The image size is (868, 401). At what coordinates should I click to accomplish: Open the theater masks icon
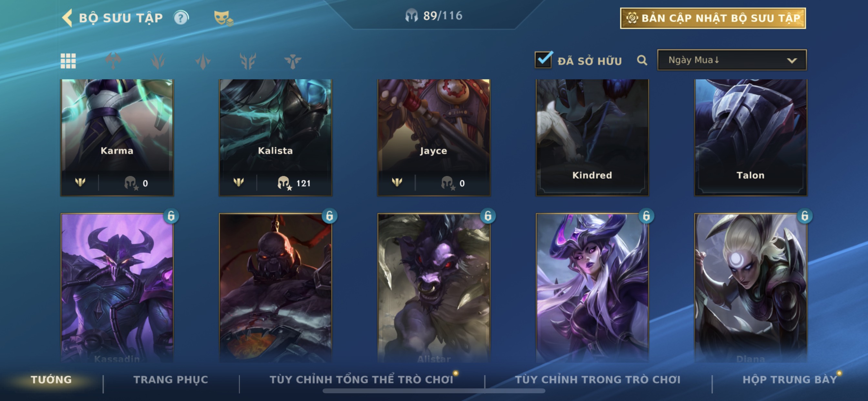[x=223, y=18]
